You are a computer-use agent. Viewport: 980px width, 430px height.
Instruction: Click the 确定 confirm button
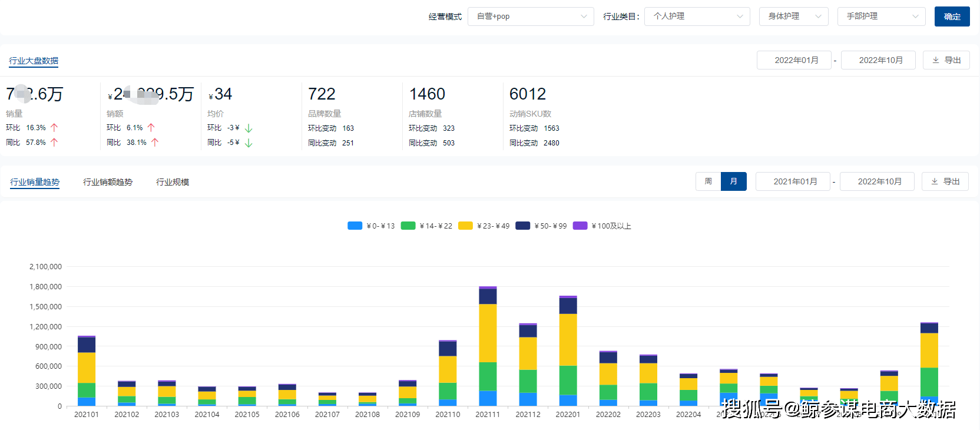(952, 16)
